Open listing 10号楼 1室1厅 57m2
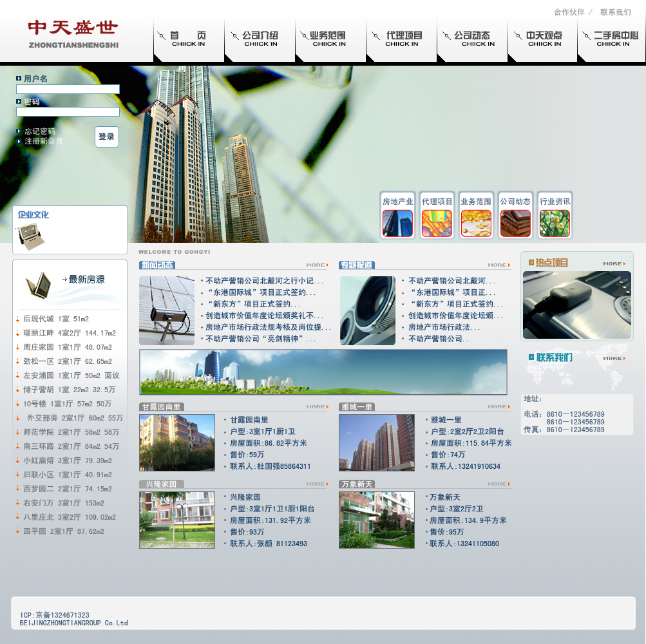Image resolution: width=646 pixels, height=644 pixels. click(x=67, y=404)
